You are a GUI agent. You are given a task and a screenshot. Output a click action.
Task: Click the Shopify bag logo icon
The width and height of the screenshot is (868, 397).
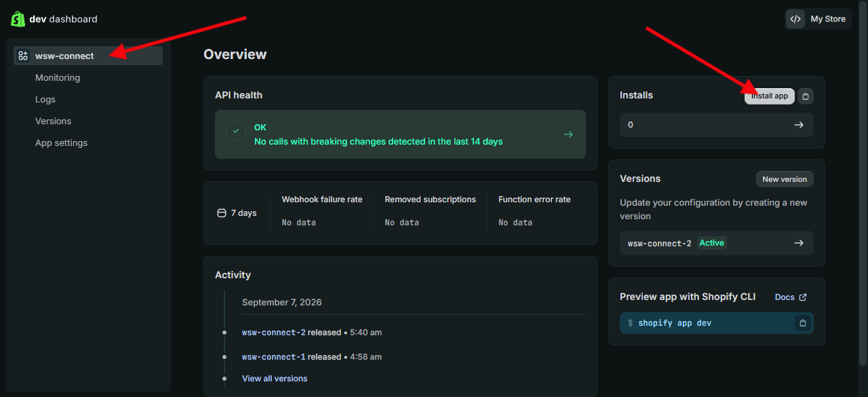tap(18, 19)
